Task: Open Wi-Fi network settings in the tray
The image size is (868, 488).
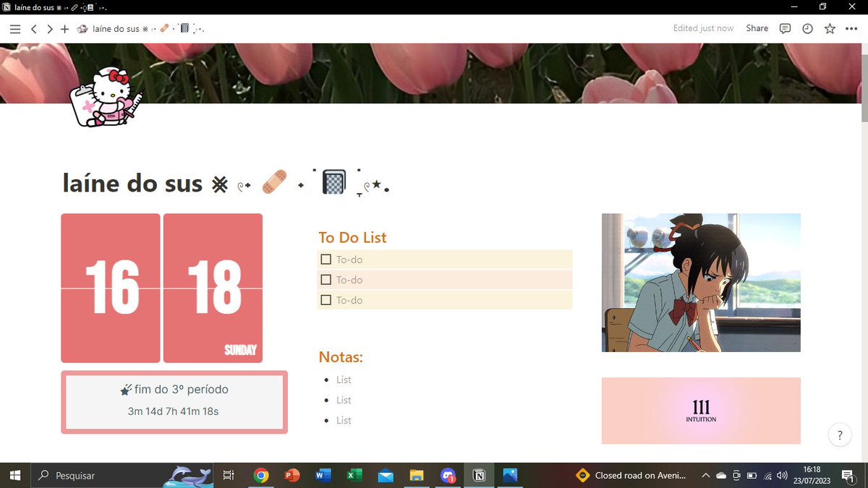Action: click(767, 476)
